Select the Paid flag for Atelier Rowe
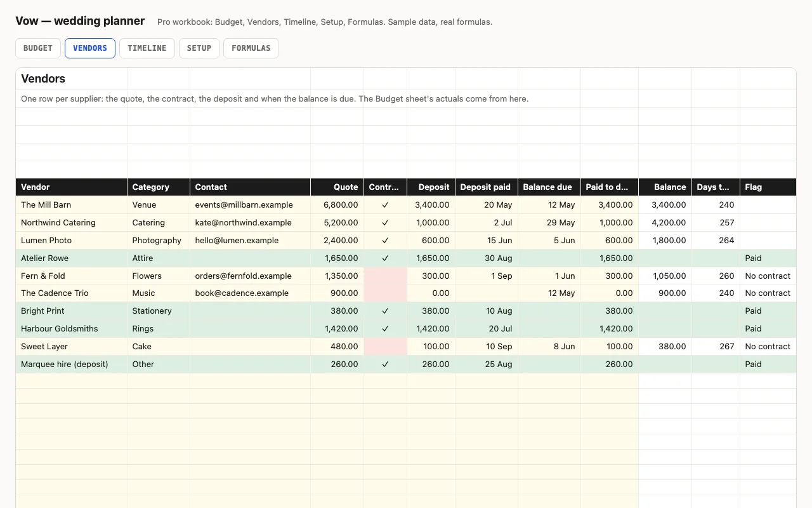The height and width of the screenshot is (508, 812). (768, 258)
